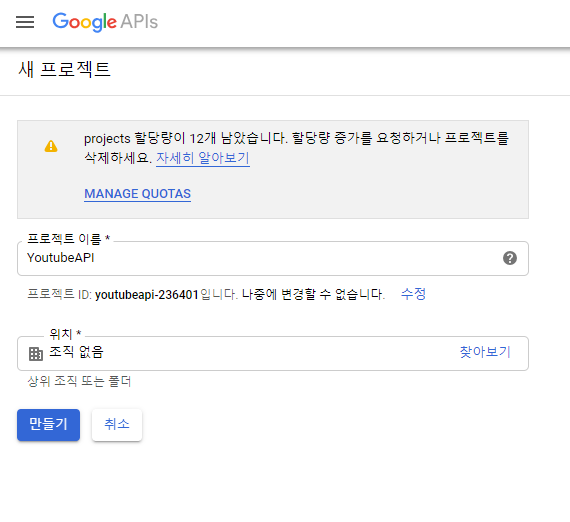This screenshot has height=522, width=570.
Task: Click 찾아보기 to browse locations
Action: click(x=485, y=352)
